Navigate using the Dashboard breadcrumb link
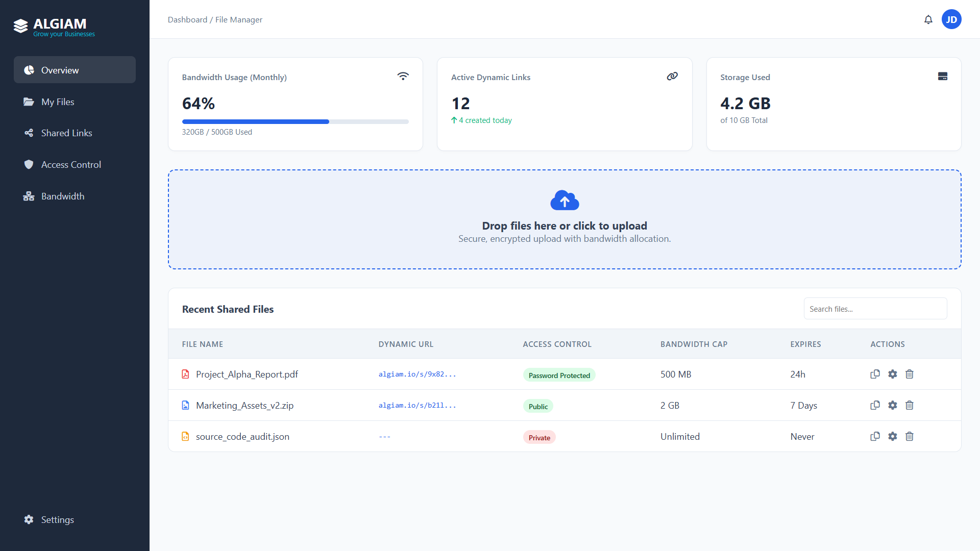This screenshot has height=551, width=980. click(x=187, y=19)
